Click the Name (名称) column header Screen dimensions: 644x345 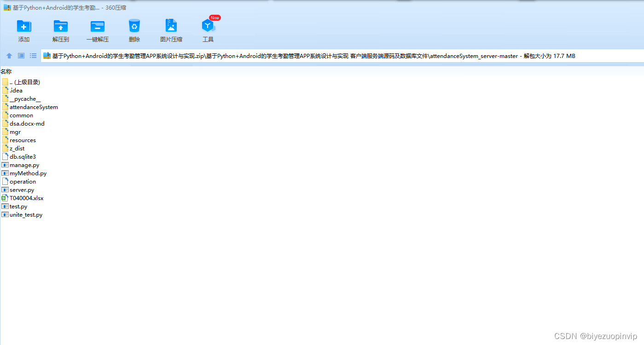point(6,71)
